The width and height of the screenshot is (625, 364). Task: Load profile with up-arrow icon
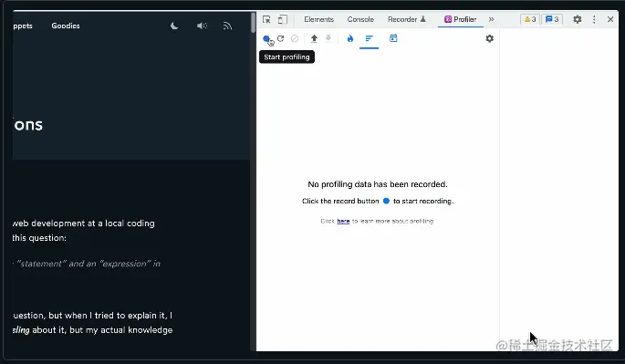click(314, 38)
